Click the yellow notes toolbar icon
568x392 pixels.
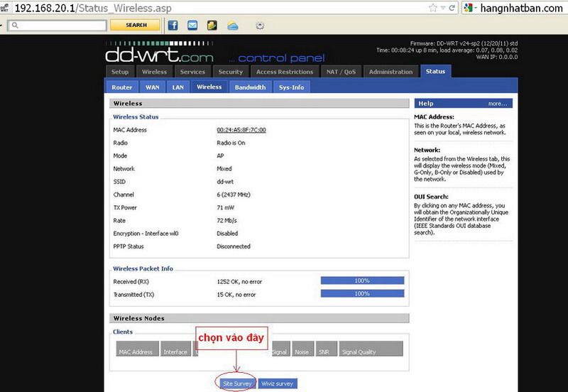pos(212,26)
